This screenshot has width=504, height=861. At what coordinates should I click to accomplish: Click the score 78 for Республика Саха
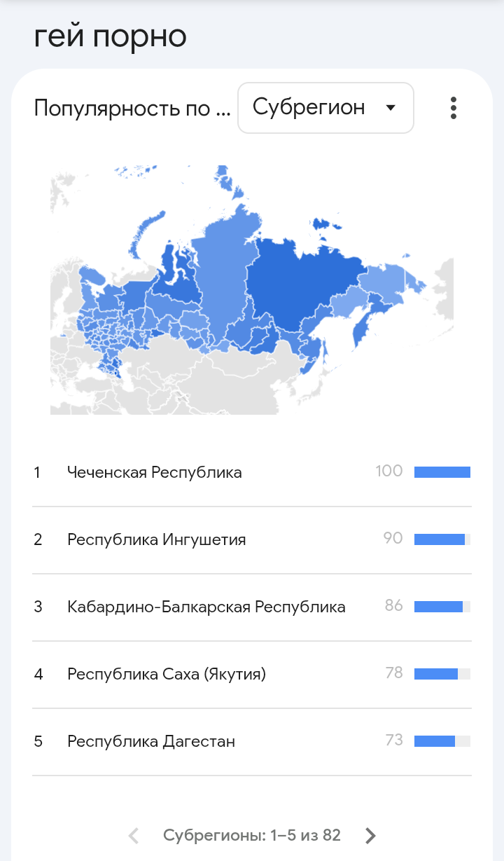[394, 673]
